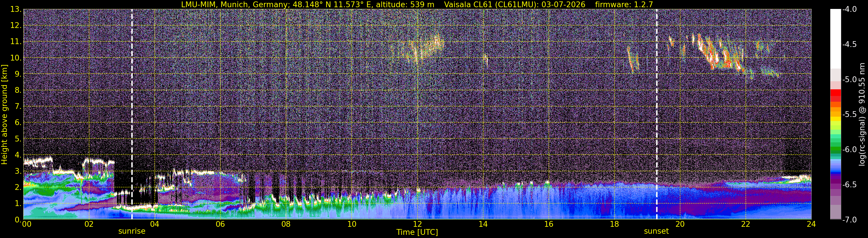Click the white dashed sunrise marker line
The width and height of the screenshot is (868, 238).
tap(132, 114)
